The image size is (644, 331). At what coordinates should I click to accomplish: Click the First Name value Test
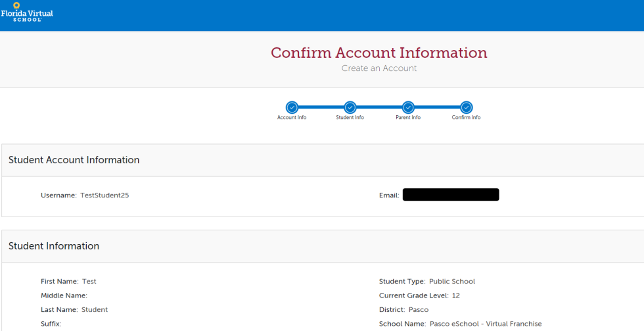pyautogui.click(x=89, y=282)
